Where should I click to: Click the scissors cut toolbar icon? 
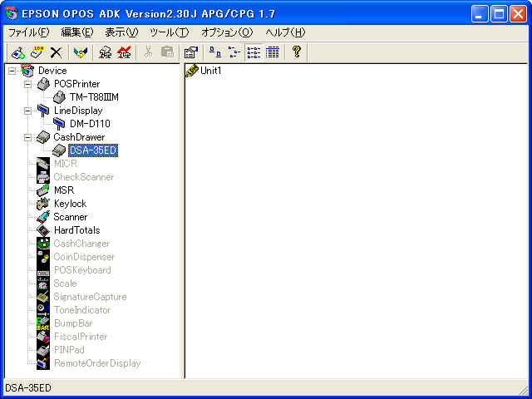pyautogui.click(x=148, y=52)
